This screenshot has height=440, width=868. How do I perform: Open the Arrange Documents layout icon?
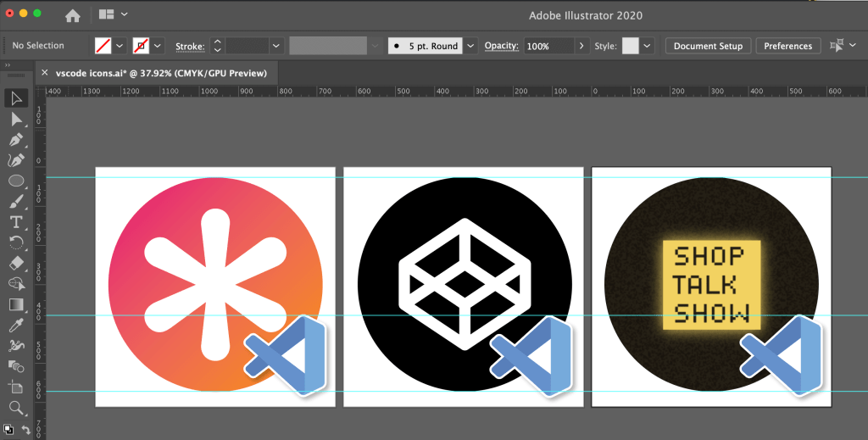(106, 14)
